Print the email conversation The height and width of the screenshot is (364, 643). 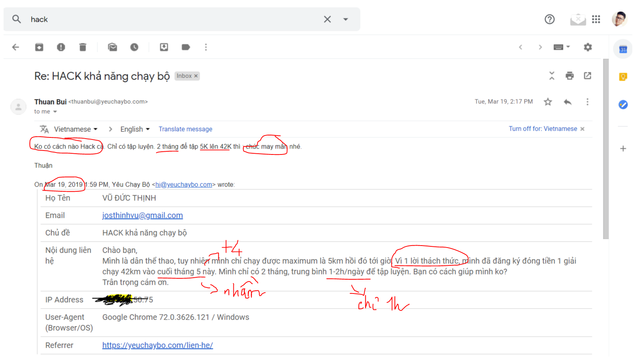[x=569, y=76]
